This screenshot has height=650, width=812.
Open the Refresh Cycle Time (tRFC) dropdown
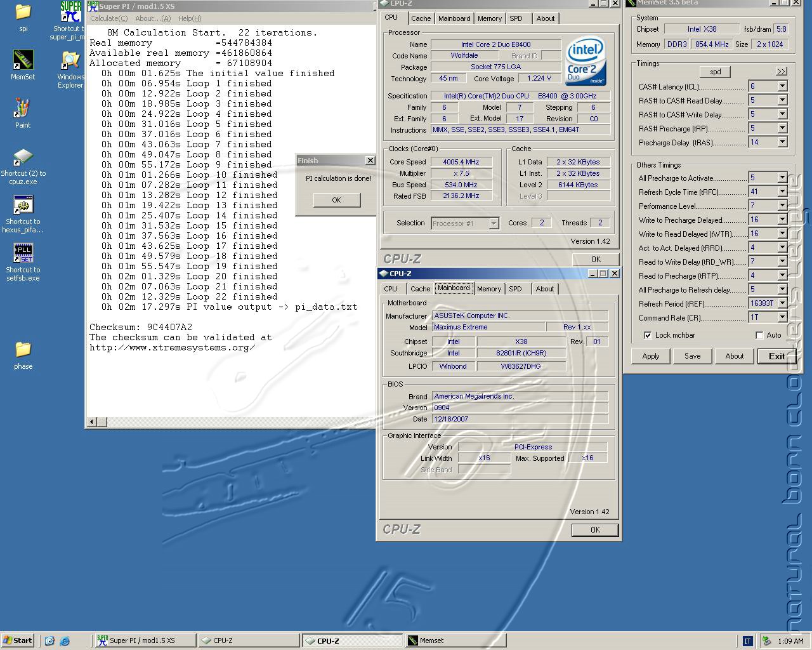coord(782,192)
